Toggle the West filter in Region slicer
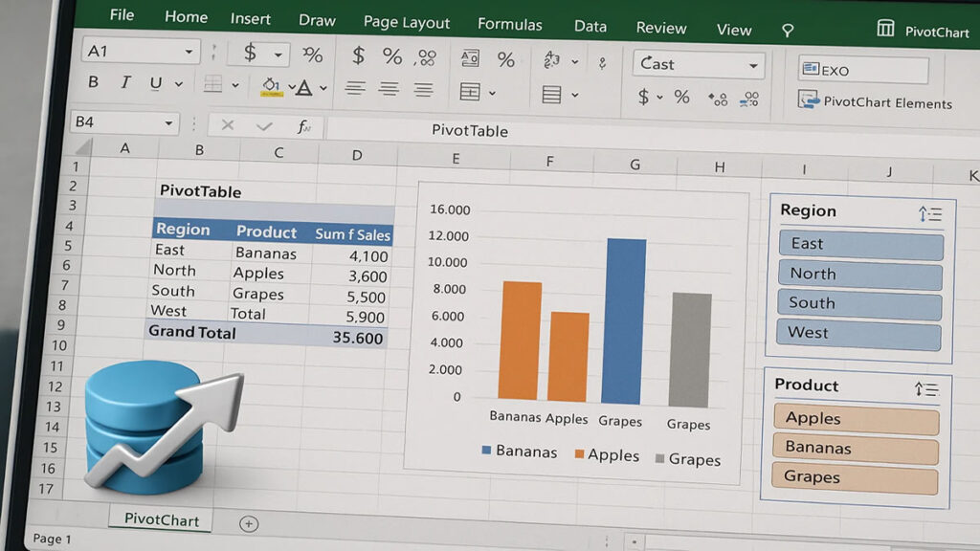The image size is (980, 551). tap(859, 334)
